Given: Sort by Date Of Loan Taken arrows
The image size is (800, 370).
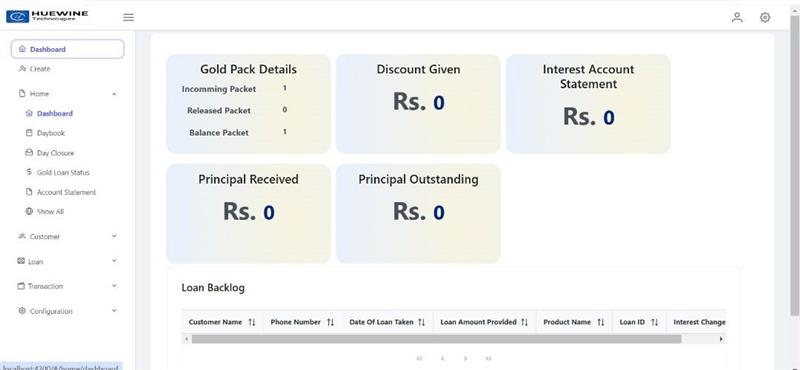Looking at the screenshot, I should click(421, 322).
